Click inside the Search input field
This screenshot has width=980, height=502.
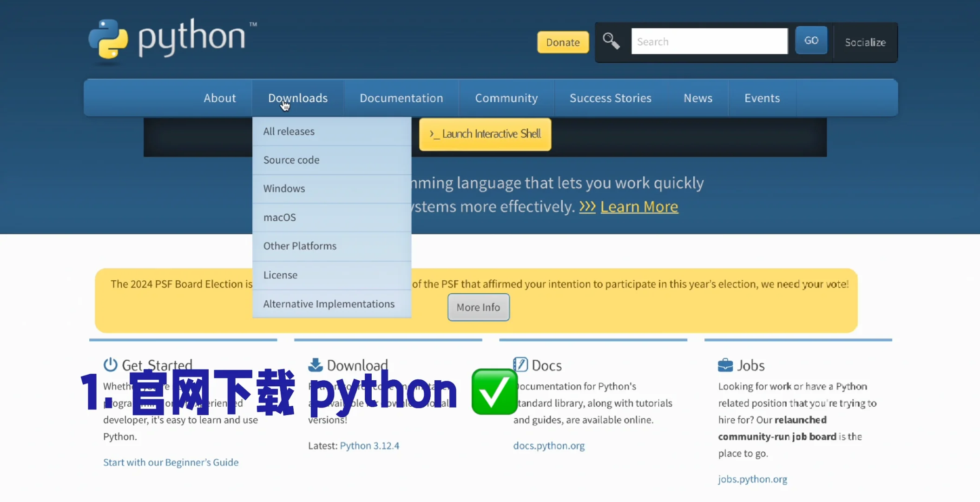coord(709,41)
